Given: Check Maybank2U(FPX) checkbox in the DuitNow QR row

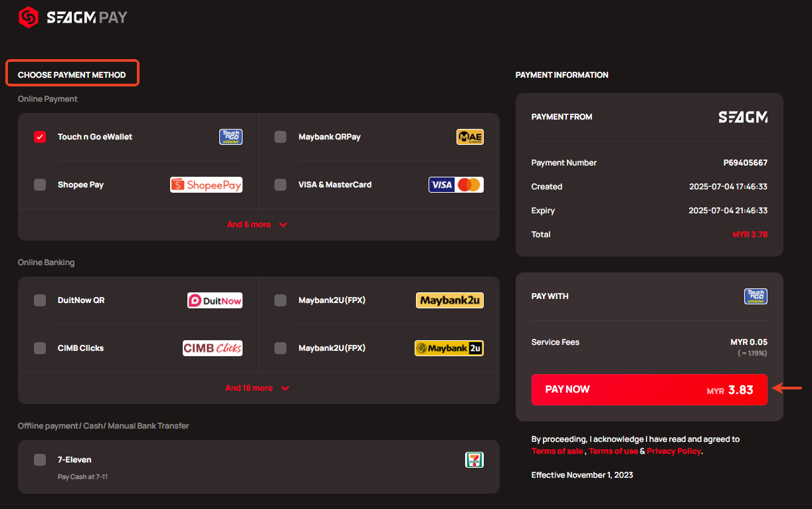Looking at the screenshot, I should 280,300.
